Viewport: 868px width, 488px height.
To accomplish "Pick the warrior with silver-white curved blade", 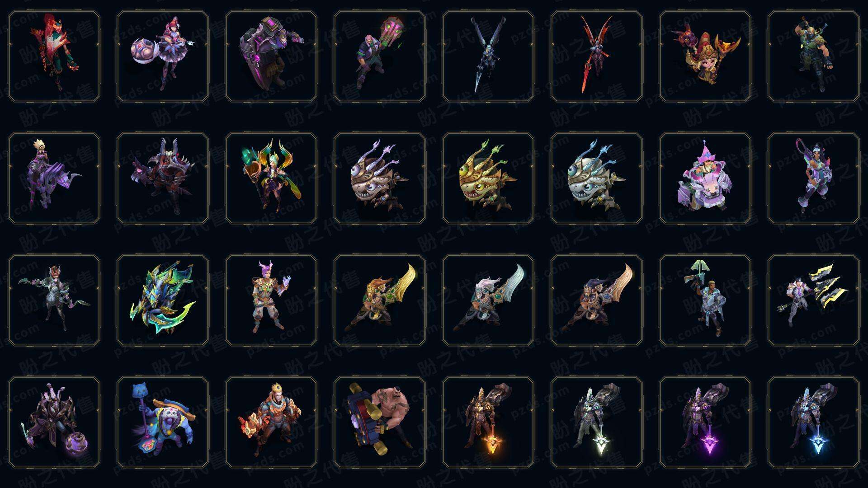I will 488,300.
